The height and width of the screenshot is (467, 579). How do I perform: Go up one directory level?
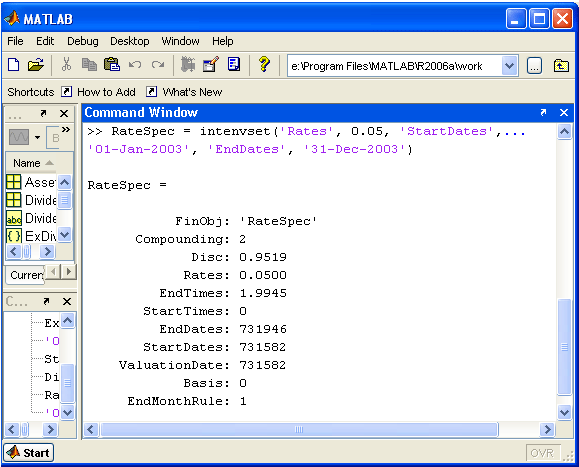(x=561, y=66)
